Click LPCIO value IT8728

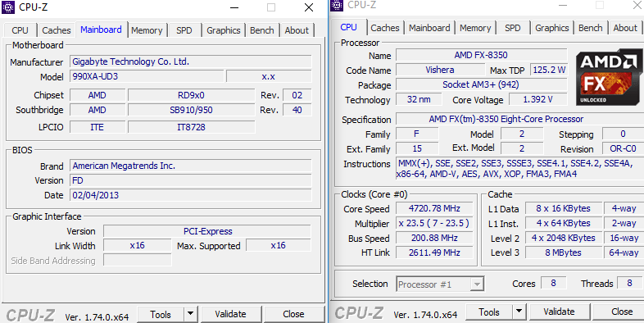tap(192, 127)
